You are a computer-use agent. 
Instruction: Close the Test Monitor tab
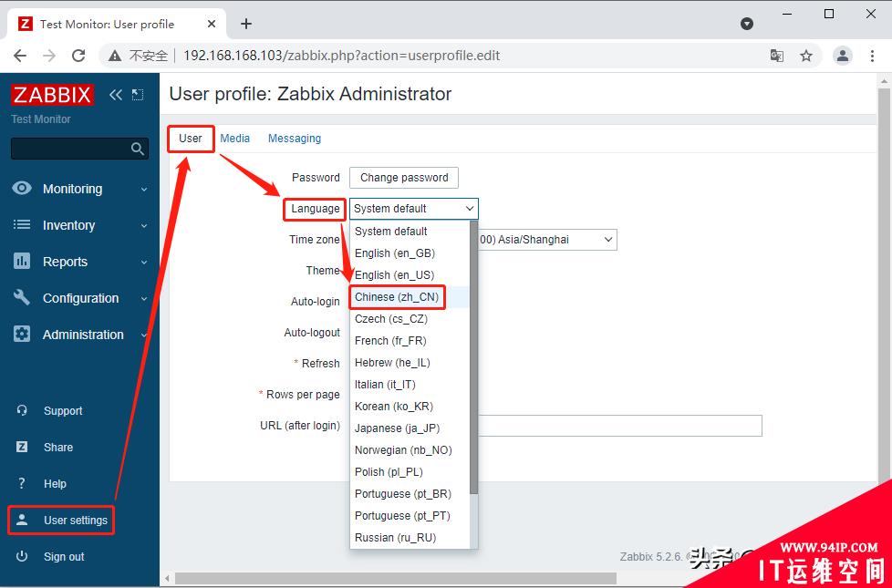pyautogui.click(x=211, y=24)
